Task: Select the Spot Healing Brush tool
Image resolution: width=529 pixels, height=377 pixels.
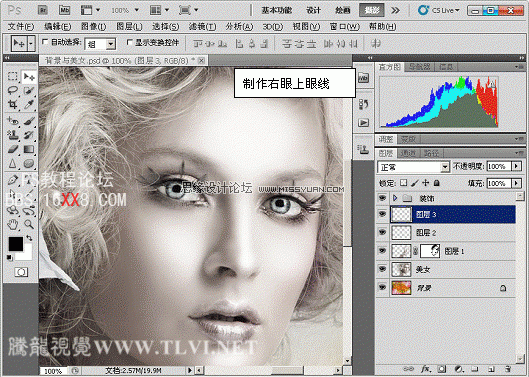Action: tap(12, 120)
